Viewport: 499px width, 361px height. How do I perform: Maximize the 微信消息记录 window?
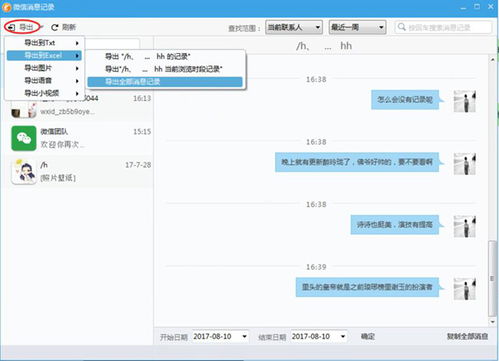477,7
